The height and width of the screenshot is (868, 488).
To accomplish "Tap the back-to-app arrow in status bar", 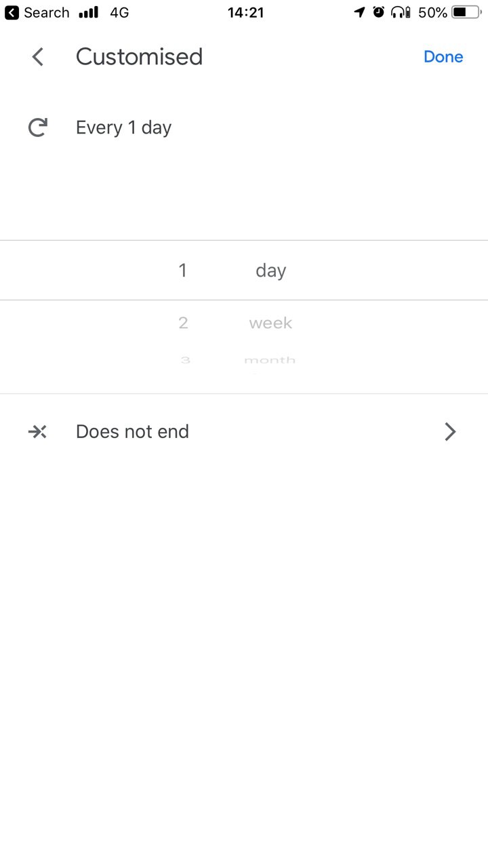I will (12, 13).
